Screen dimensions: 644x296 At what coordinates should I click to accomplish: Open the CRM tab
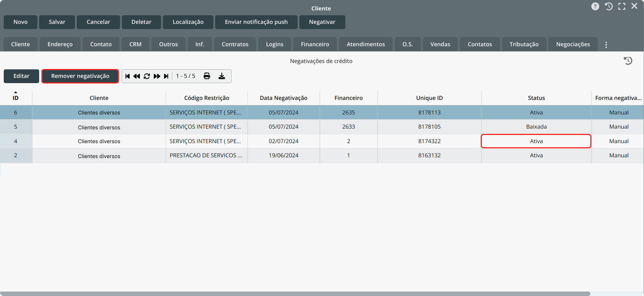click(x=135, y=44)
